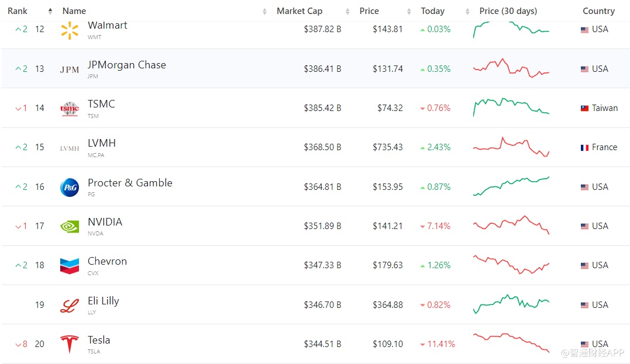Screen dimensions: 630x364
Task: Click the Tesla red T logo
Action: [x=70, y=344]
